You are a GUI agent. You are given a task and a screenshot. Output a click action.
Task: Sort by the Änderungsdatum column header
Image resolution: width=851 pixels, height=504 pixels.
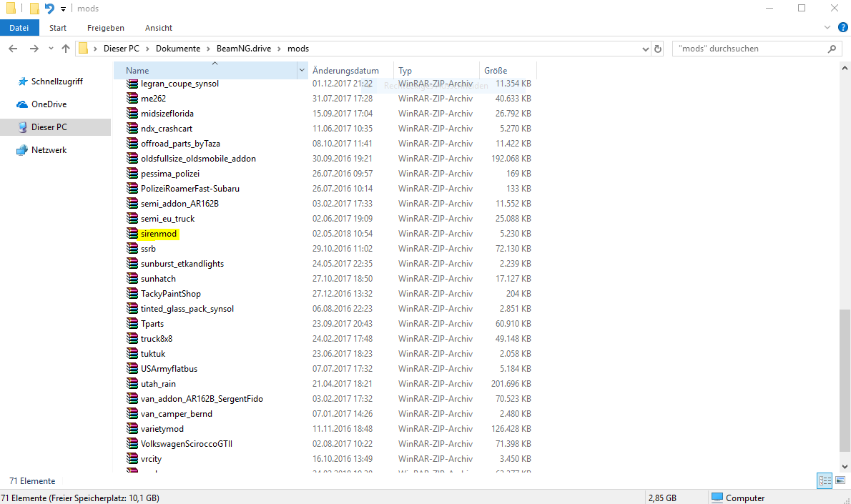pyautogui.click(x=345, y=71)
